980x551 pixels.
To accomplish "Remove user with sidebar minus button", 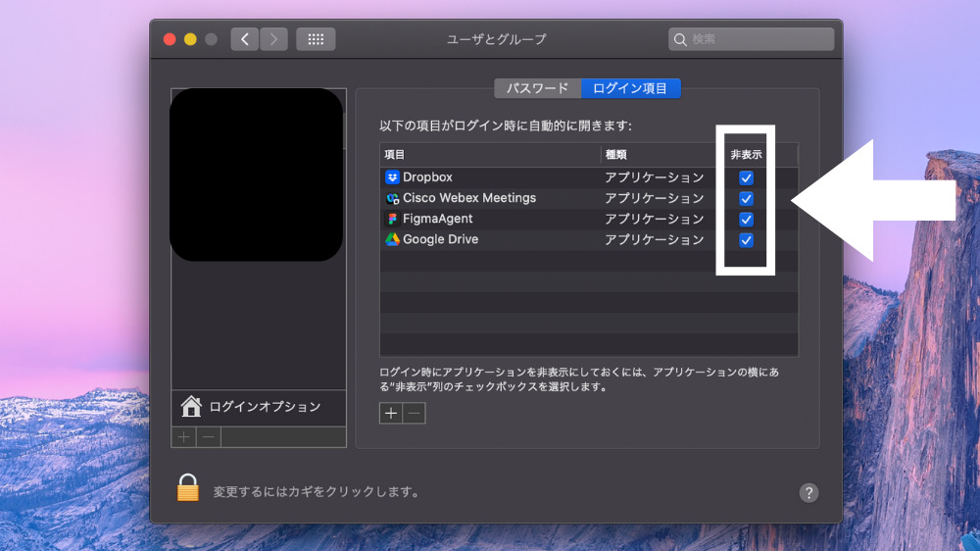I will [209, 436].
